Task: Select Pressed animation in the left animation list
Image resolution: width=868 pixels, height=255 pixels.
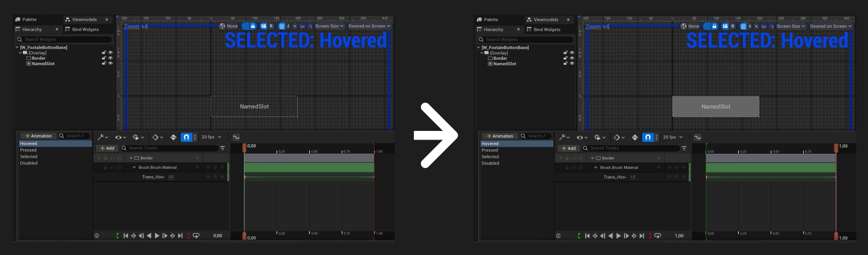Action: coord(28,150)
